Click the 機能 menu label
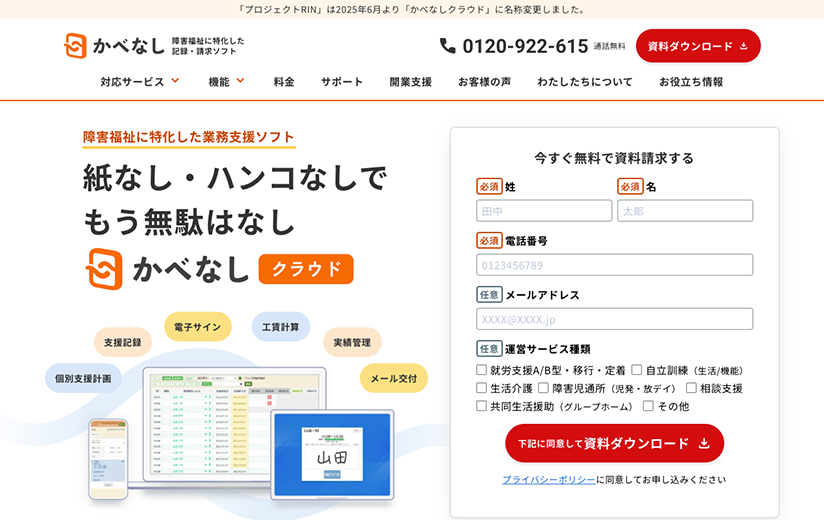The height and width of the screenshot is (520, 824). pyautogui.click(x=219, y=82)
